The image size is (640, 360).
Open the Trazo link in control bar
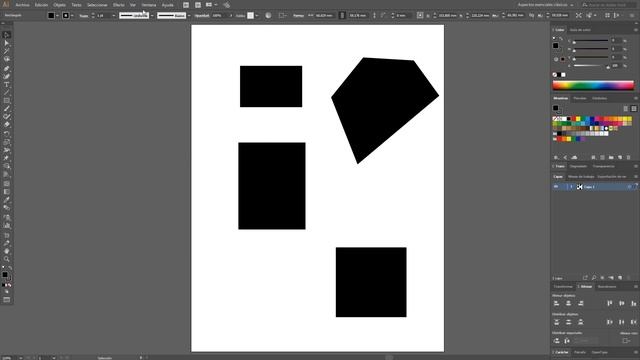(84, 16)
